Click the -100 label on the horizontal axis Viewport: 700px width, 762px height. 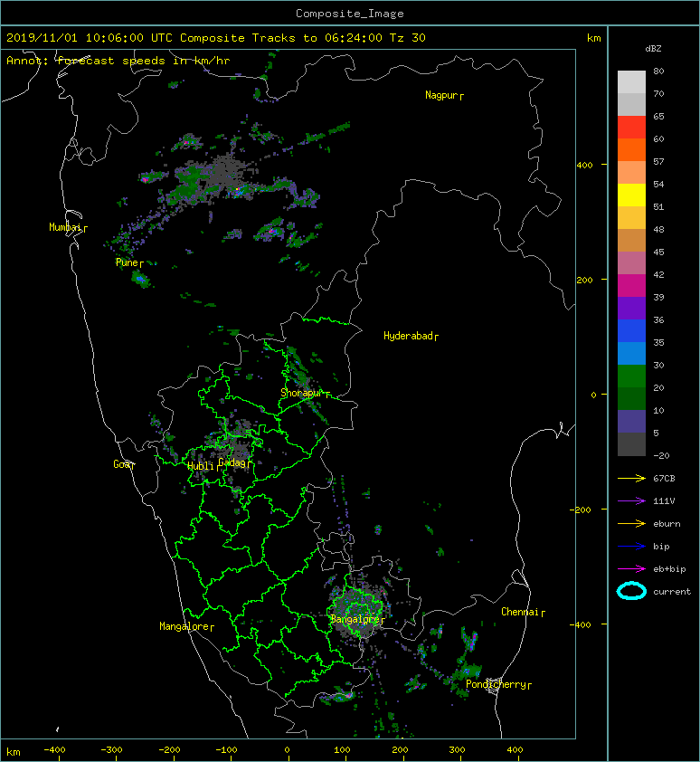226,750
